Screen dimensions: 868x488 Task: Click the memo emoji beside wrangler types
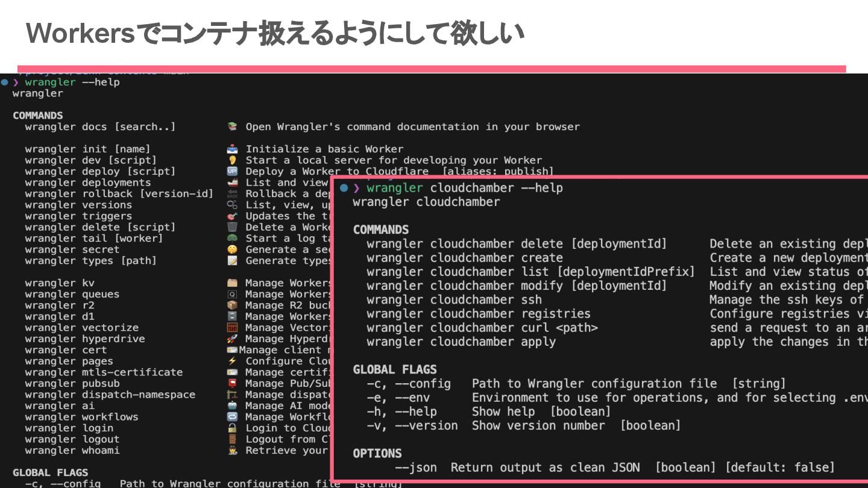232,261
